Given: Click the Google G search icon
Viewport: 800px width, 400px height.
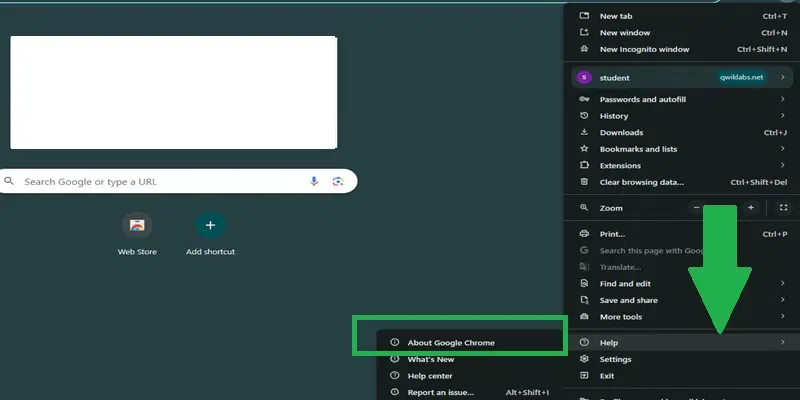Looking at the screenshot, I should pyautogui.click(x=584, y=251).
